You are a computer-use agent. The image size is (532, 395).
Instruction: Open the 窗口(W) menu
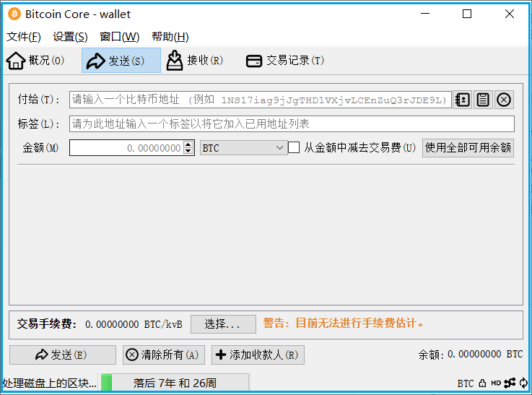119,37
